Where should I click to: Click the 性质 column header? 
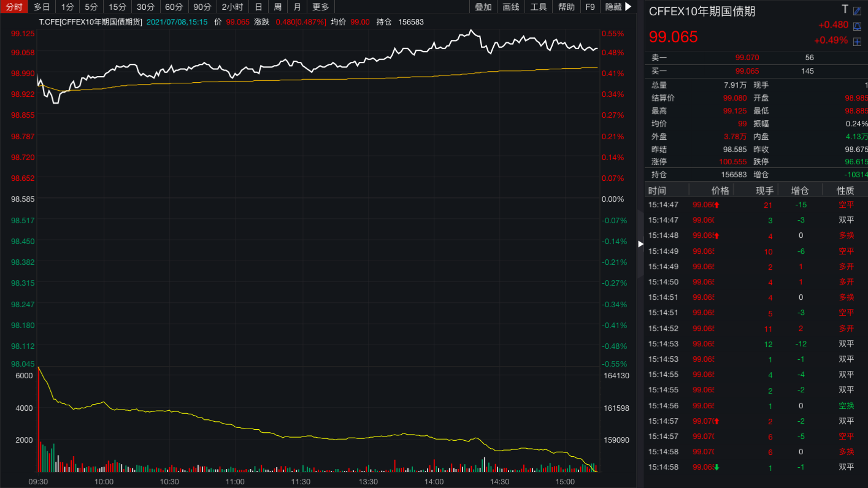pyautogui.click(x=845, y=190)
